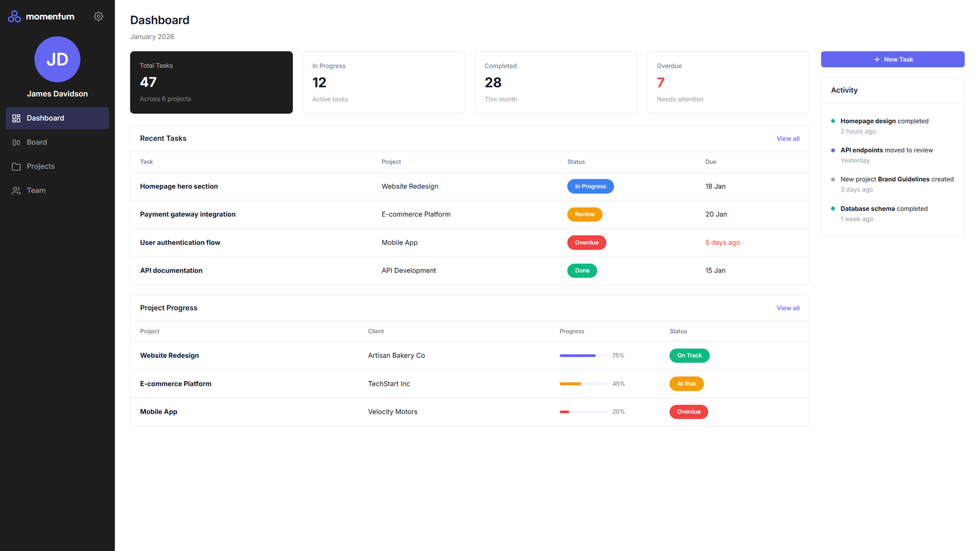Open View all for Project Progress
The width and height of the screenshot is (980, 551).
[788, 308]
